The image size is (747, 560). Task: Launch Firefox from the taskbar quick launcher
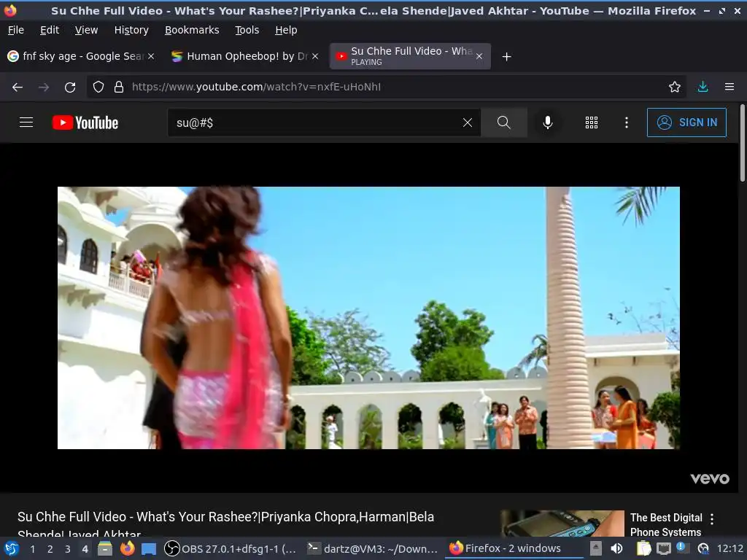pyautogui.click(x=127, y=548)
